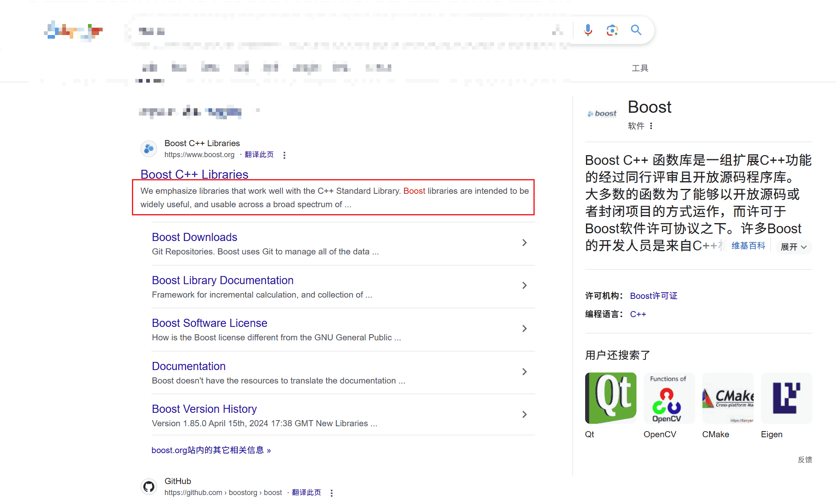Expand the Boost Software License arrow
This screenshot has height=504, width=836.
[524, 329]
